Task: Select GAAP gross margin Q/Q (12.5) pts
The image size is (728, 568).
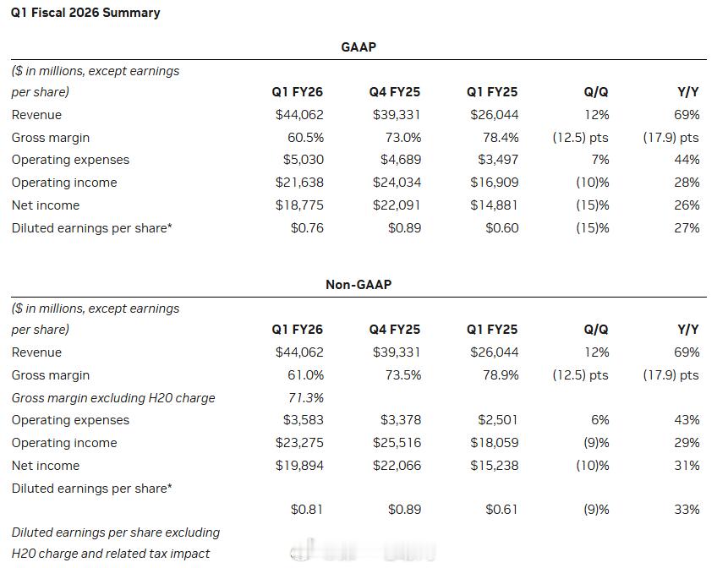Action: (580, 138)
